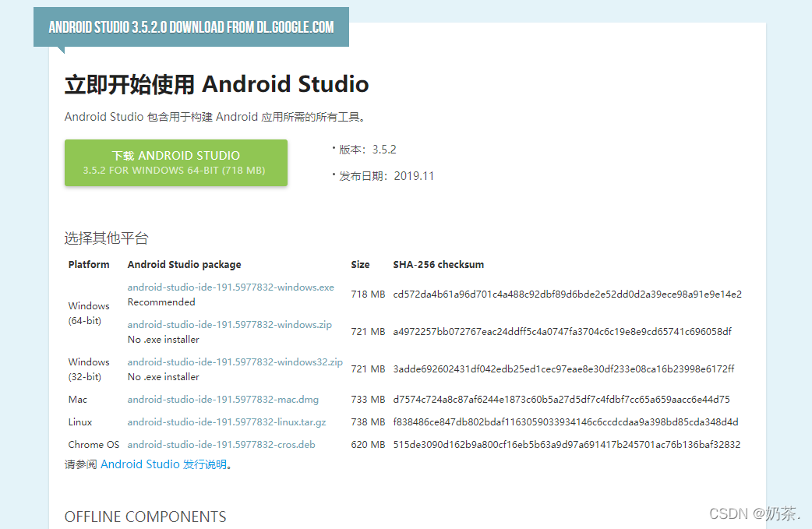Select the SHA-256 checksum column header

pyautogui.click(x=438, y=265)
